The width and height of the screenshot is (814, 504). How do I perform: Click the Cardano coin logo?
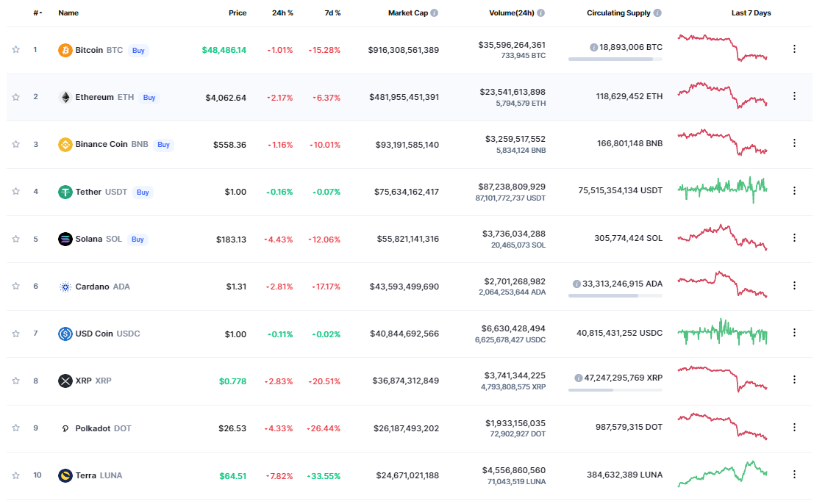[65, 287]
